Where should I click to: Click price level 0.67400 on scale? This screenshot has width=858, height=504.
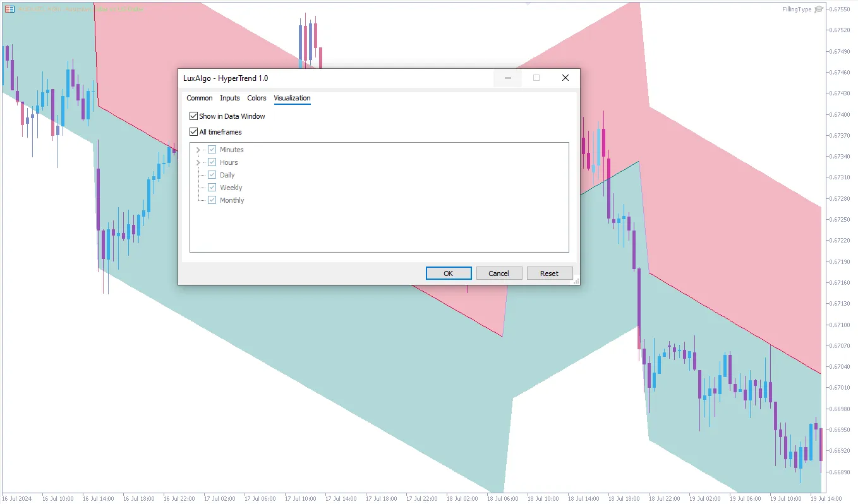[x=840, y=114]
